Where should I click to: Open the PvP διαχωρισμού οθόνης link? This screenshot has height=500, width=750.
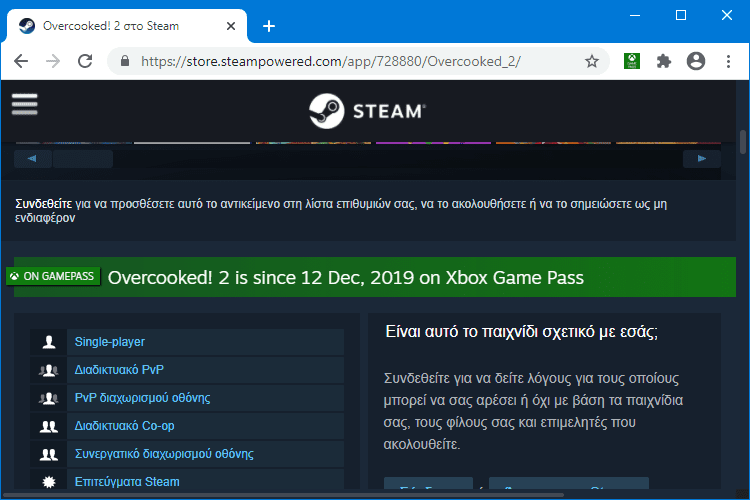143,398
